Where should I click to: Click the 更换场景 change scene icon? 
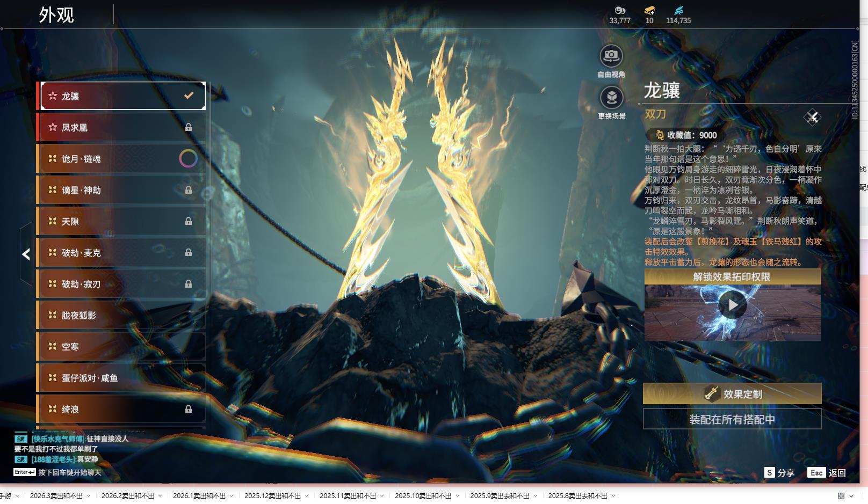(611, 98)
